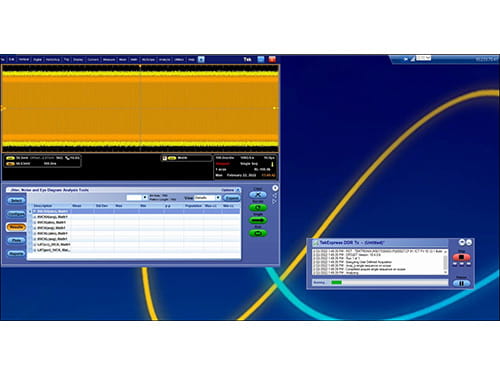Click the dropdown arrow button after Help menu

click(x=201, y=59)
